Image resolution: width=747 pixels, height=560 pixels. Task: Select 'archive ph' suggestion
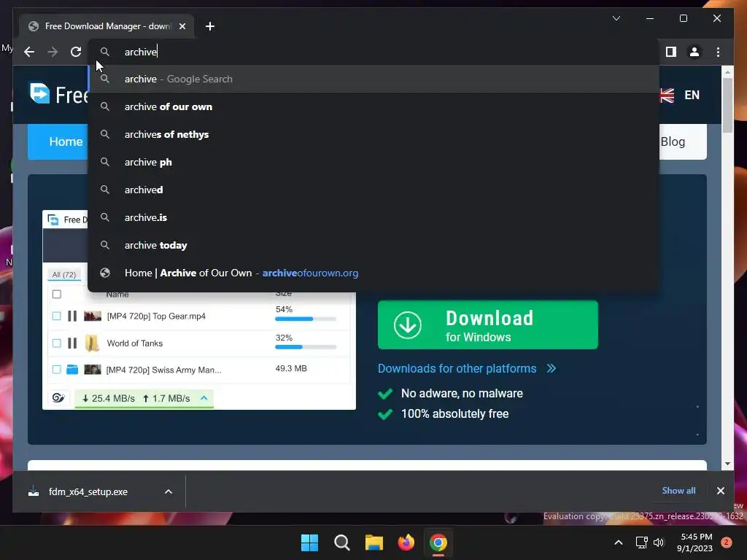[373, 162]
